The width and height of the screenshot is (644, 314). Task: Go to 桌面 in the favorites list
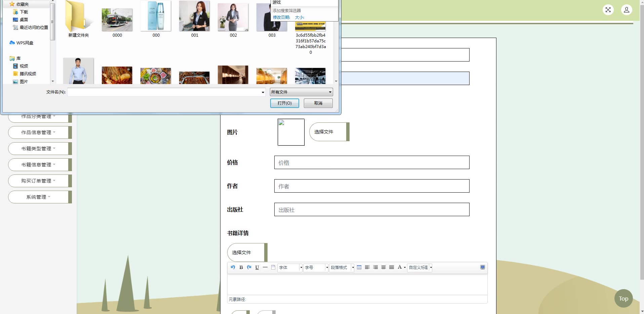(21, 19)
